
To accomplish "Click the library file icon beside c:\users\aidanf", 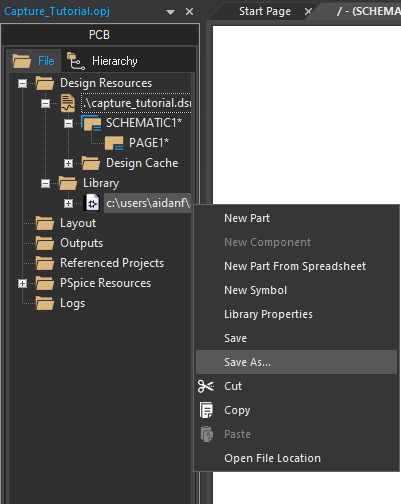I will (92, 203).
